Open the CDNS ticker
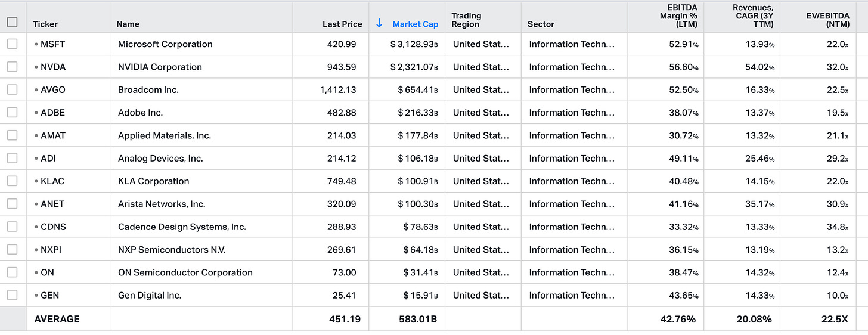 53,227
